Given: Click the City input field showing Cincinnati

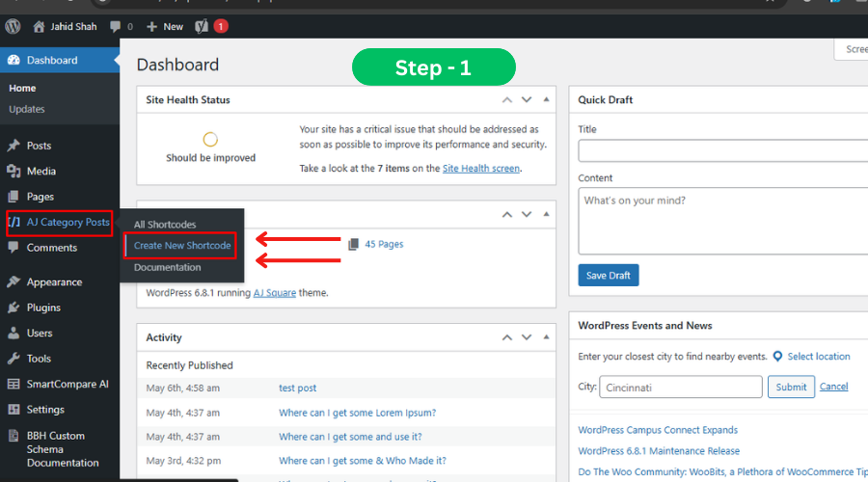Looking at the screenshot, I should [x=681, y=387].
